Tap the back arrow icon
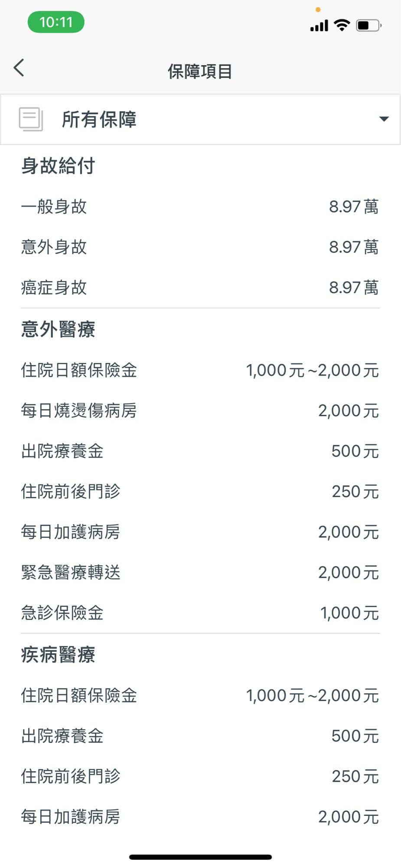This screenshot has width=401, height=868. 19,68
